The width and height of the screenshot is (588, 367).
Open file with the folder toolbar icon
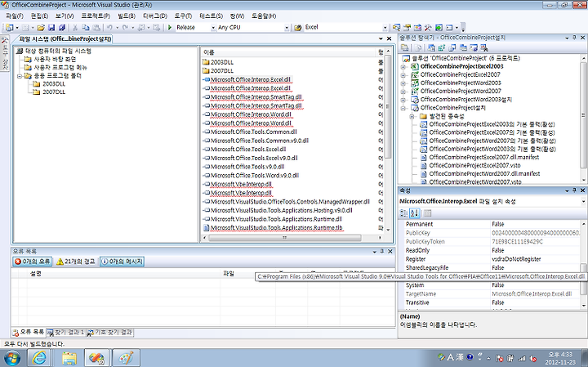41,28
